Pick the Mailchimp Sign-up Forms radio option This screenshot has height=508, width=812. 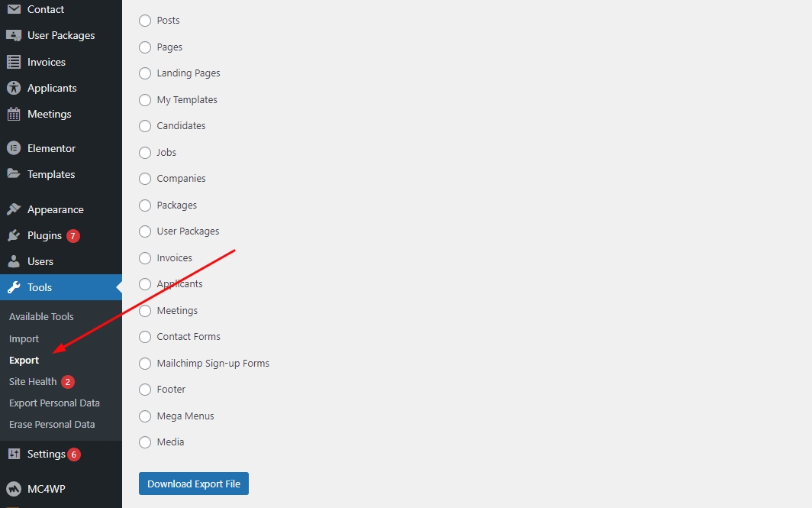point(145,364)
